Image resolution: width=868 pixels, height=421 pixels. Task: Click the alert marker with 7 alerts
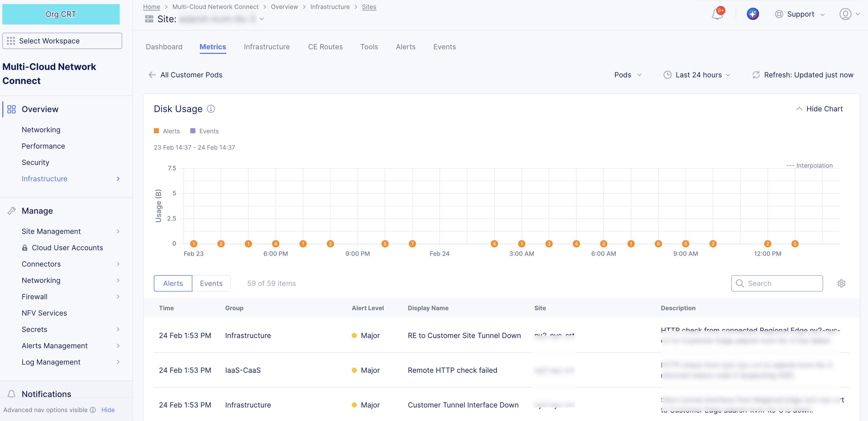pos(412,244)
